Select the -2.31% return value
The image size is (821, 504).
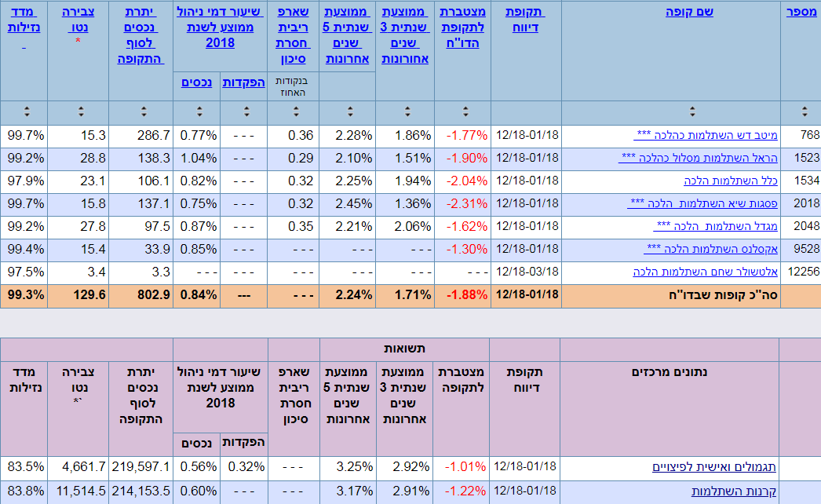[x=466, y=203]
